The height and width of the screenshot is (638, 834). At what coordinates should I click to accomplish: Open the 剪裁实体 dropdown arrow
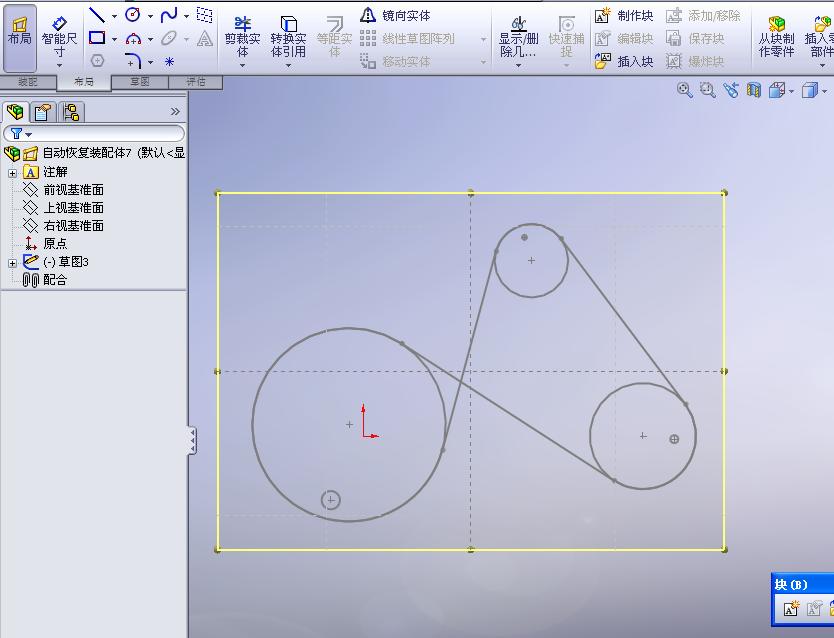243,65
